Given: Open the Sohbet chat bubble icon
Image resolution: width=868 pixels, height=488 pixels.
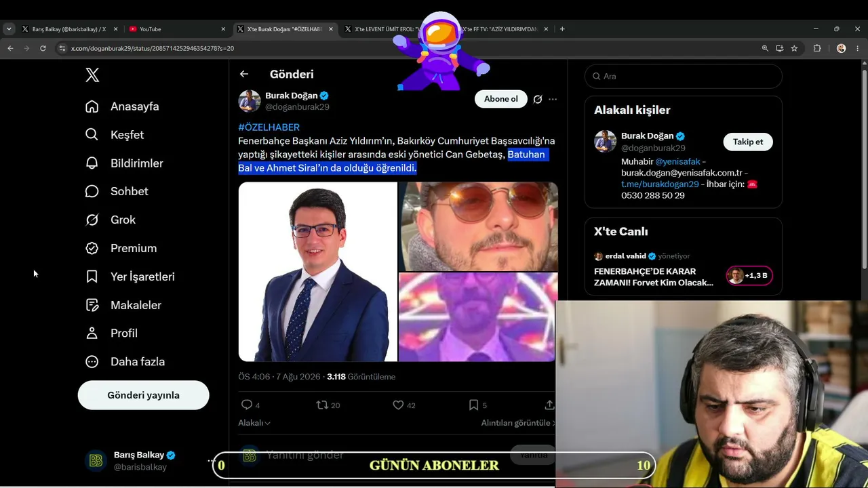Looking at the screenshot, I should pos(92,191).
